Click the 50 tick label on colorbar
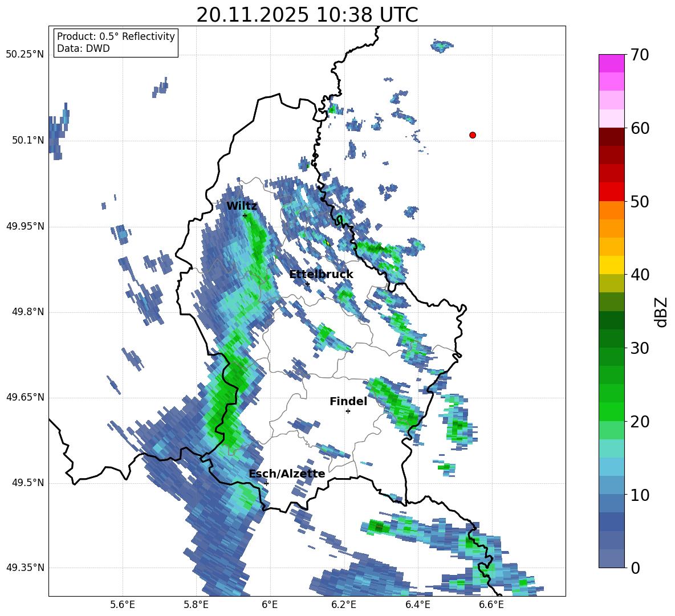 [639, 202]
